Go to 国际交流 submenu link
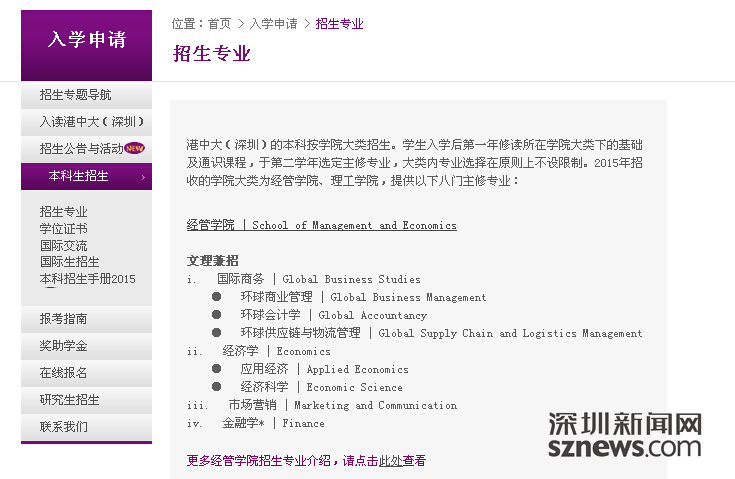 (63, 246)
